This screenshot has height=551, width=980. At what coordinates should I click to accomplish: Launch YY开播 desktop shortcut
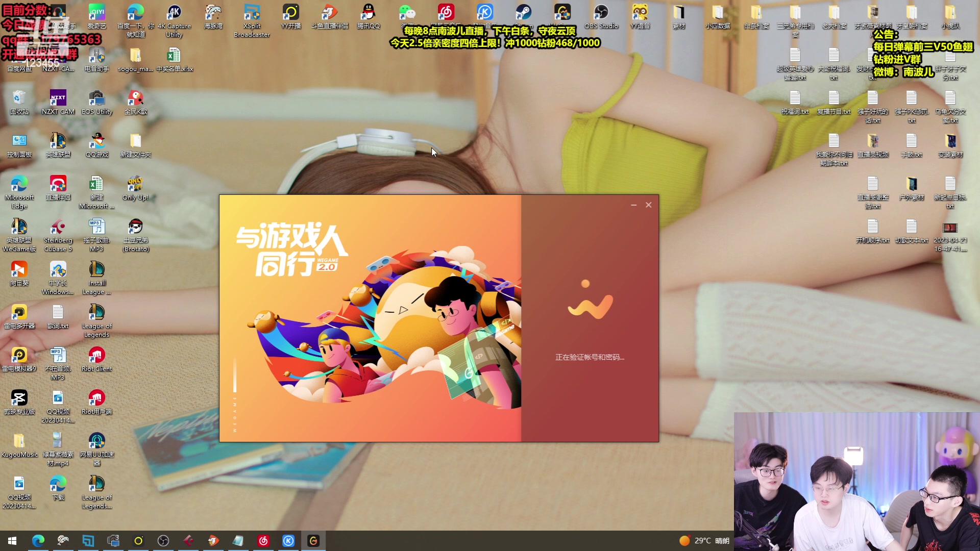coord(291,16)
